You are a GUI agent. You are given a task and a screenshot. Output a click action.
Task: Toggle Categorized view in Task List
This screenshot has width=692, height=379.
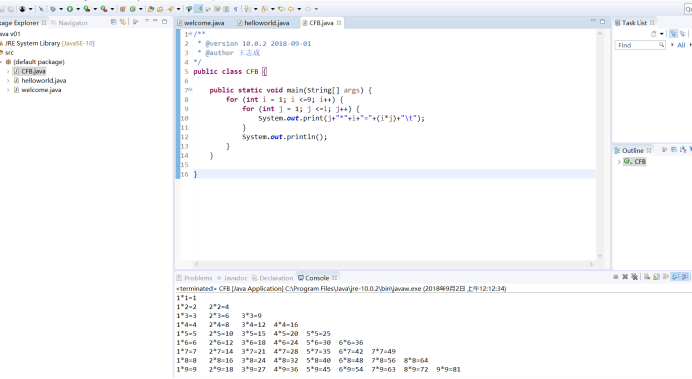tap(673, 34)
